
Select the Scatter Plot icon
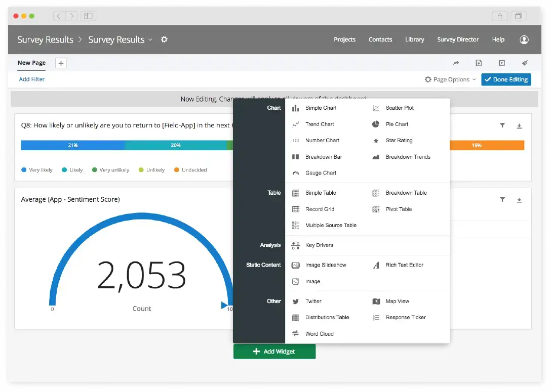[376, 108]
